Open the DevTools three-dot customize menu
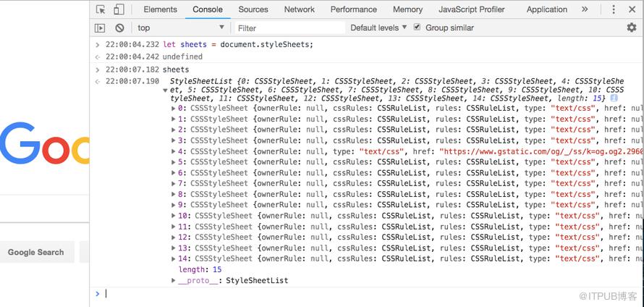 (x=614, y=9)
